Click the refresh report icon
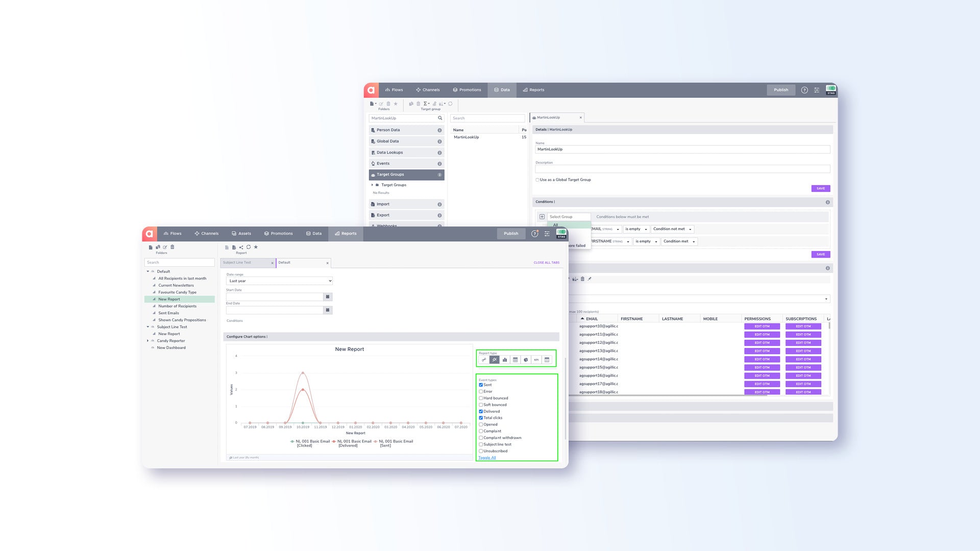 pos(249,247)
